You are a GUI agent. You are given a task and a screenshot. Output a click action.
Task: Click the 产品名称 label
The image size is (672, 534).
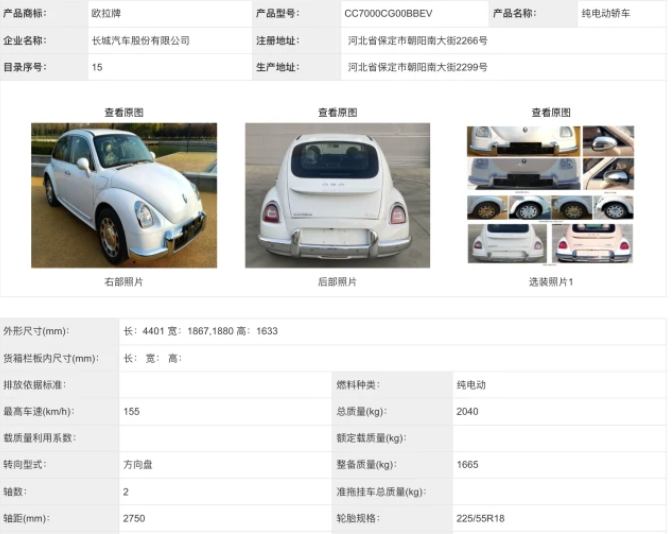515,14
